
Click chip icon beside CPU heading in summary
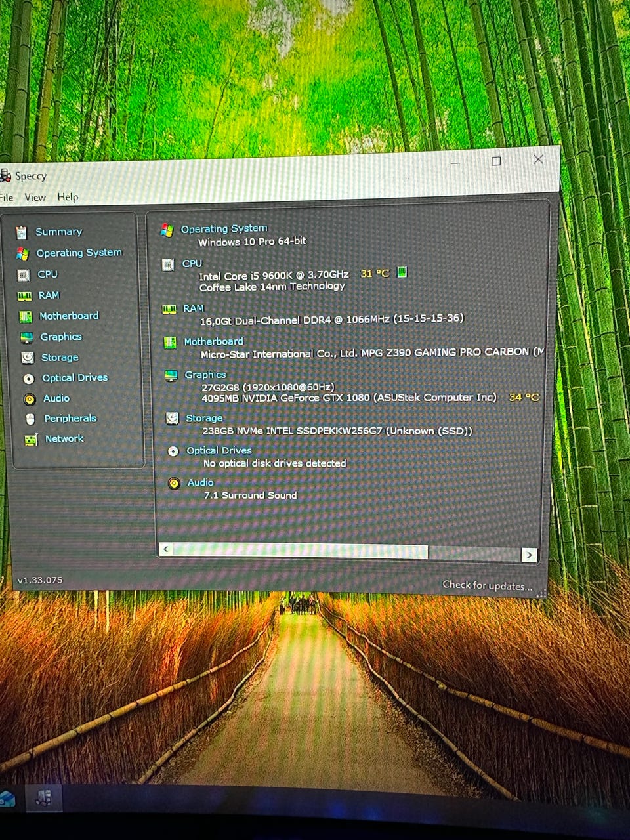pyautogui.click(x=168, y=264)
